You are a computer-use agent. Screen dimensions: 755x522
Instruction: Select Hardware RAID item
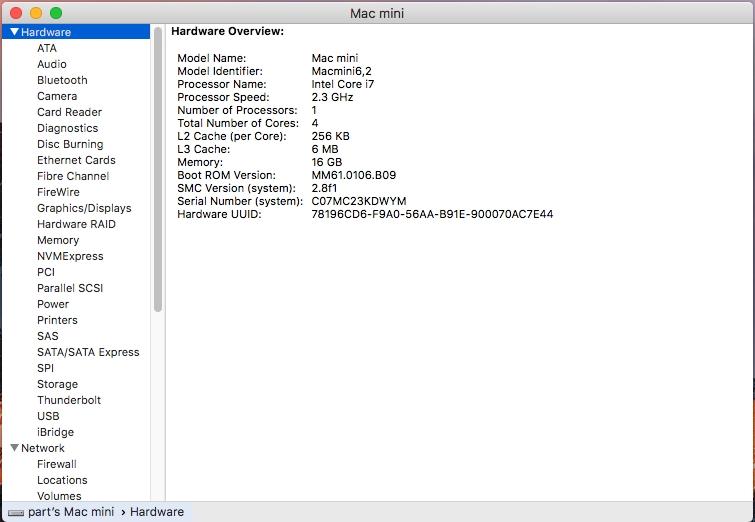tap(76, 224)
